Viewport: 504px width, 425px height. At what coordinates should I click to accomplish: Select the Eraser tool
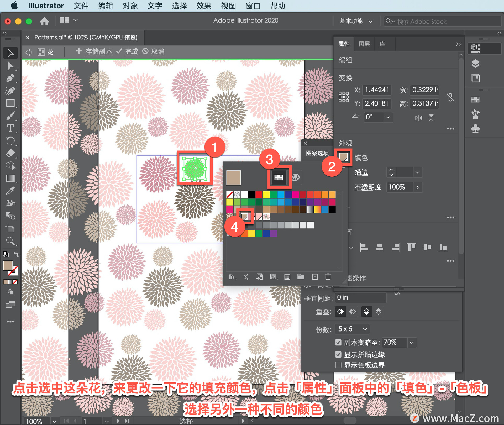coord(10,153)
